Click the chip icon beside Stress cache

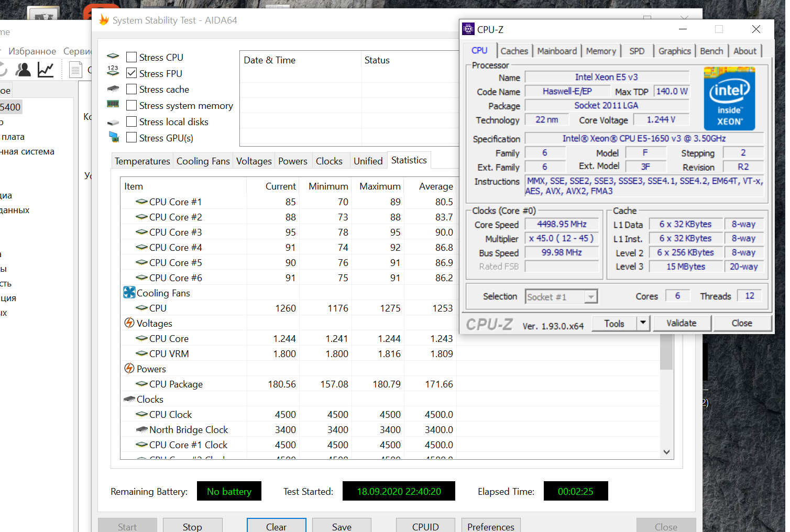pyautogui.click(x=113, y=88)
